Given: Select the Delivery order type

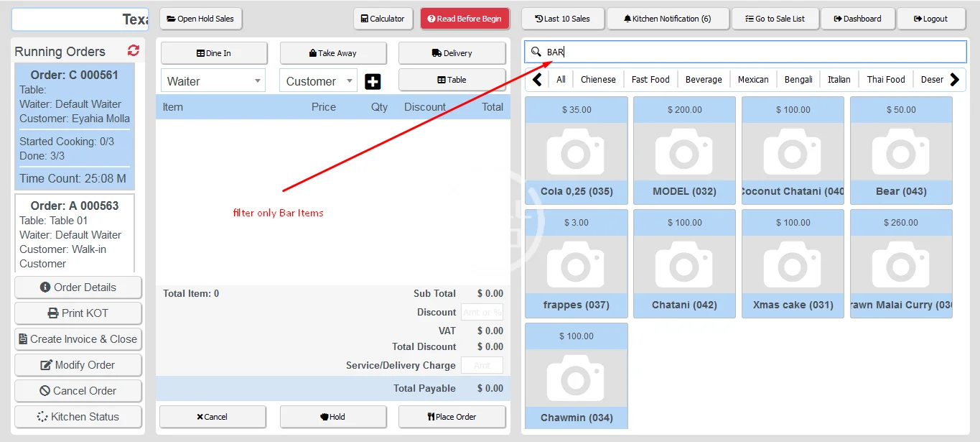Looking at the screenshot, I should tap(452, 53).
